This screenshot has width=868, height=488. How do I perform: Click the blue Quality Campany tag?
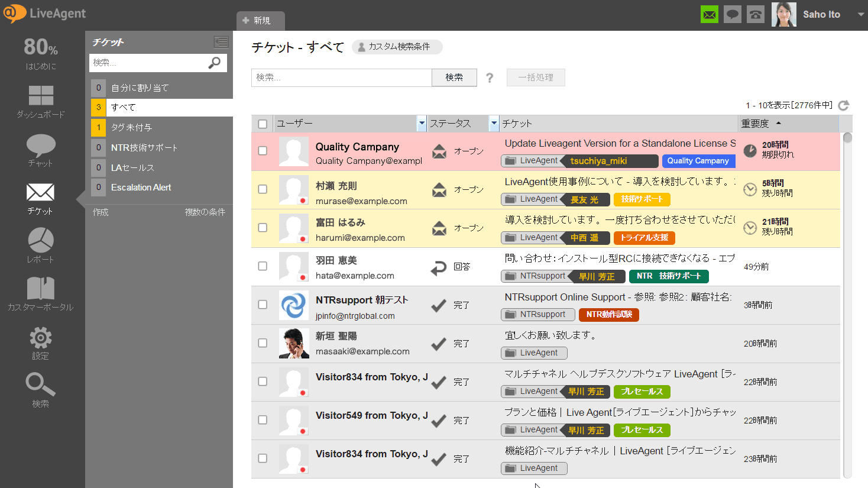click(x=698, y=161)
